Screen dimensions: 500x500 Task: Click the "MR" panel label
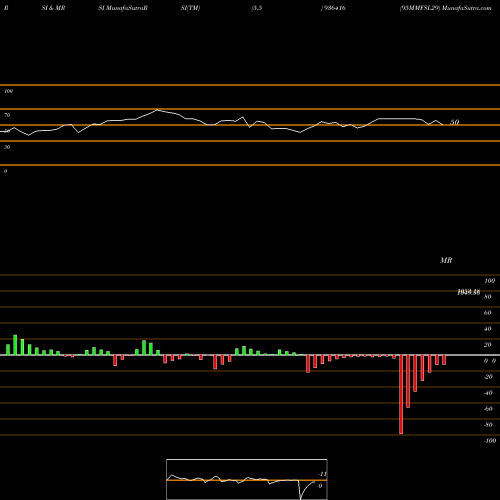click(x=446, y=260)
